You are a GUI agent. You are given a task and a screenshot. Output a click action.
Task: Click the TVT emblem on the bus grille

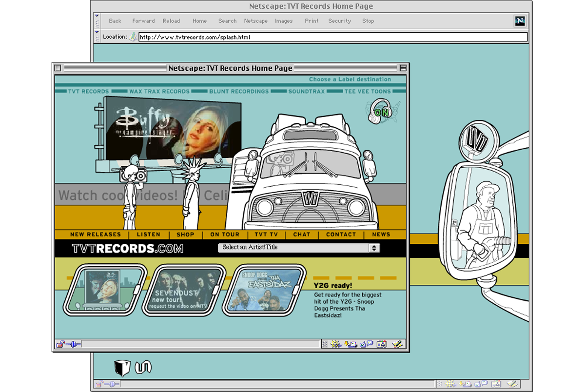pos(309,199)
